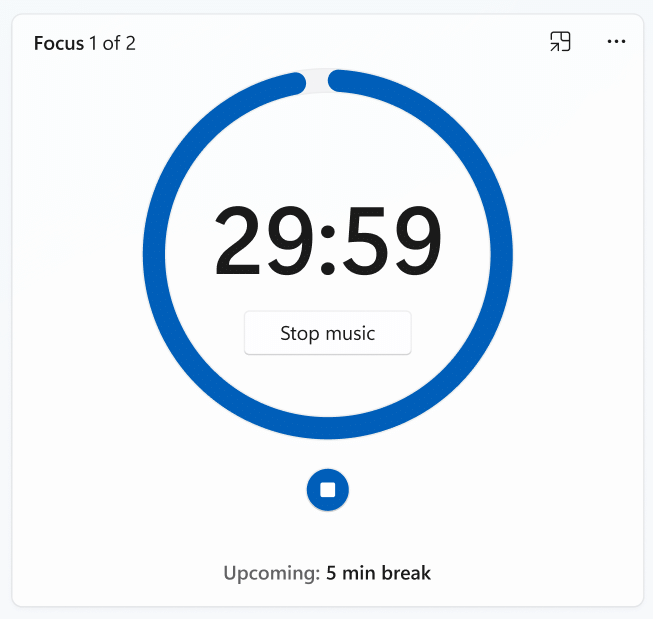Stop the focus session with the square button
653x619 pixels.
tap(328, 490)
